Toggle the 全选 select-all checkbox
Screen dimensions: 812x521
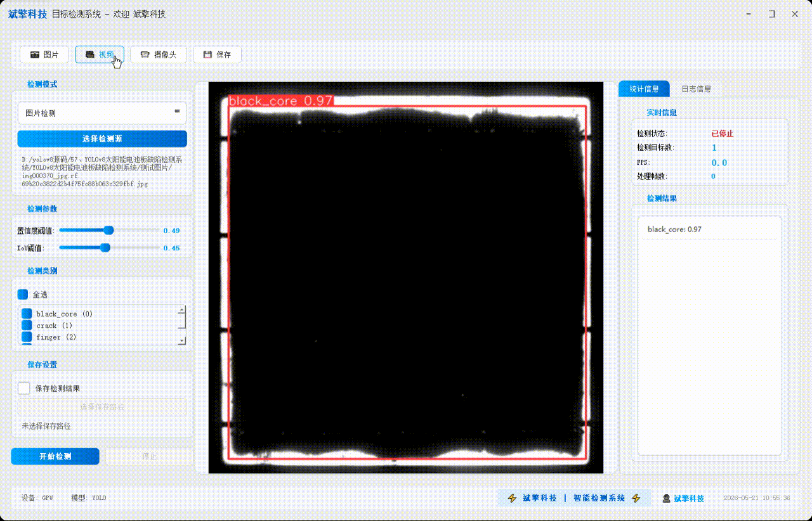pos(23,294)
